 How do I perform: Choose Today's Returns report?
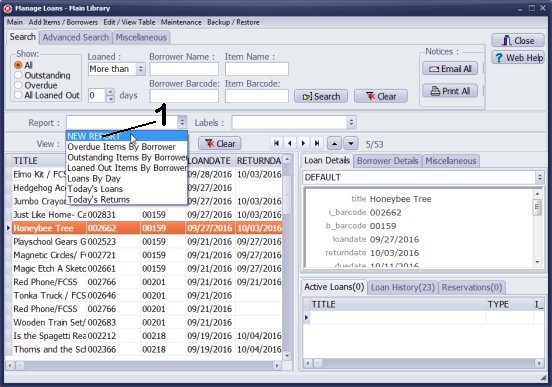127,200
